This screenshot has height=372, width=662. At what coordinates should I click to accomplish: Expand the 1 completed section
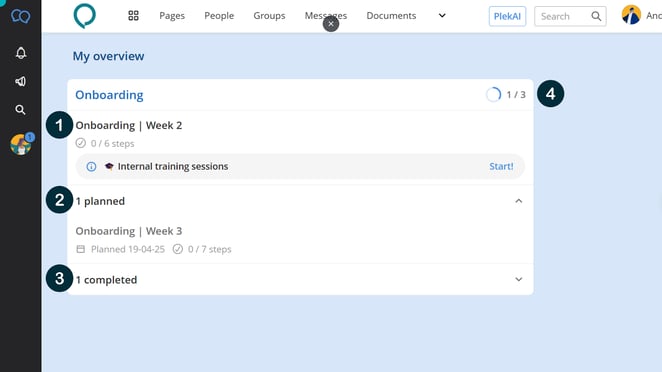518,280
